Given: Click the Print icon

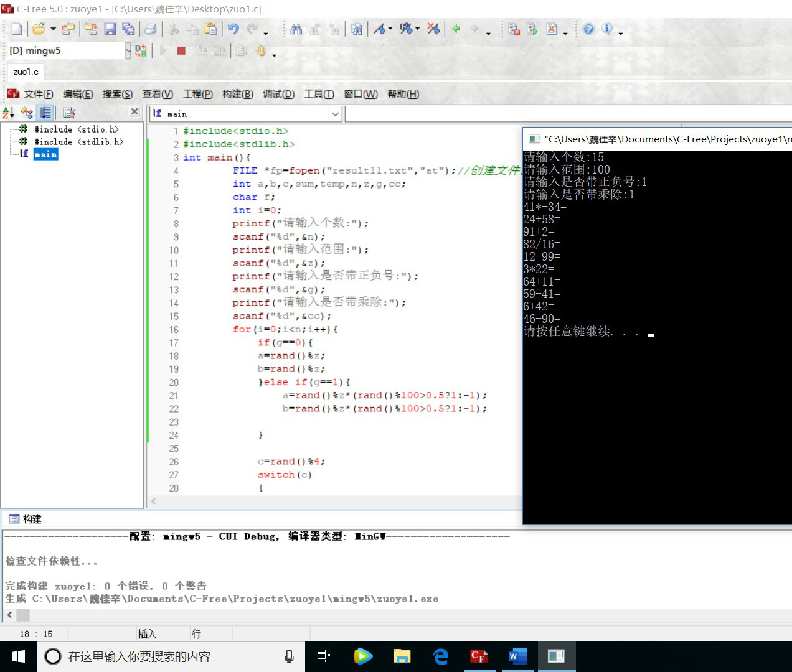Looking at the screenshot, I should point(151,29).
